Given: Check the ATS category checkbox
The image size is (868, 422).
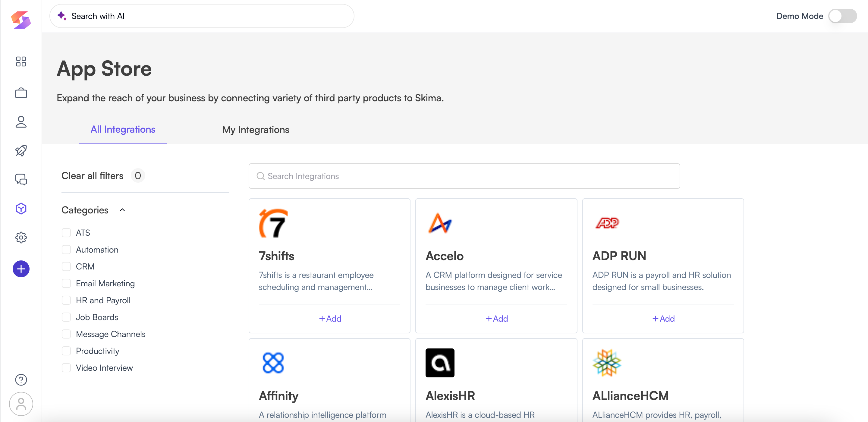Looking at the screenshot, I should click(66, 233).
